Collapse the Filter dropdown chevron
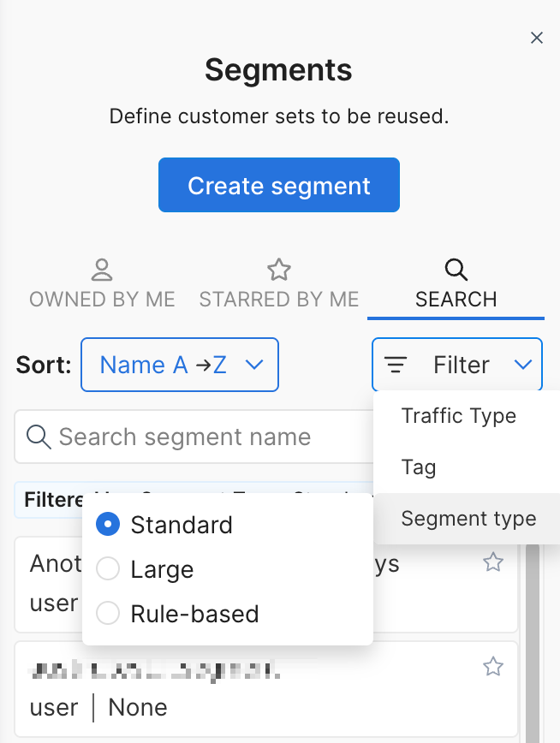Viewport: 560px width, 743px height. tap(523, 366)
